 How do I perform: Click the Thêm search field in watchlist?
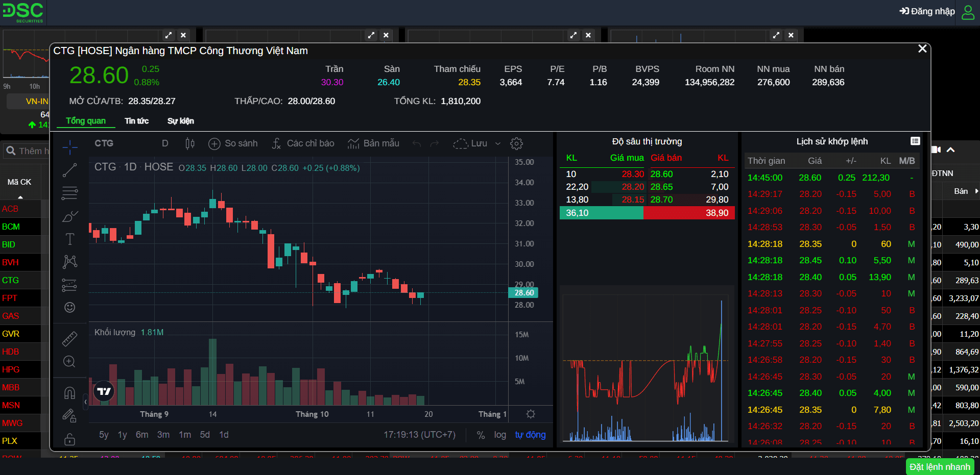[27, 151]
